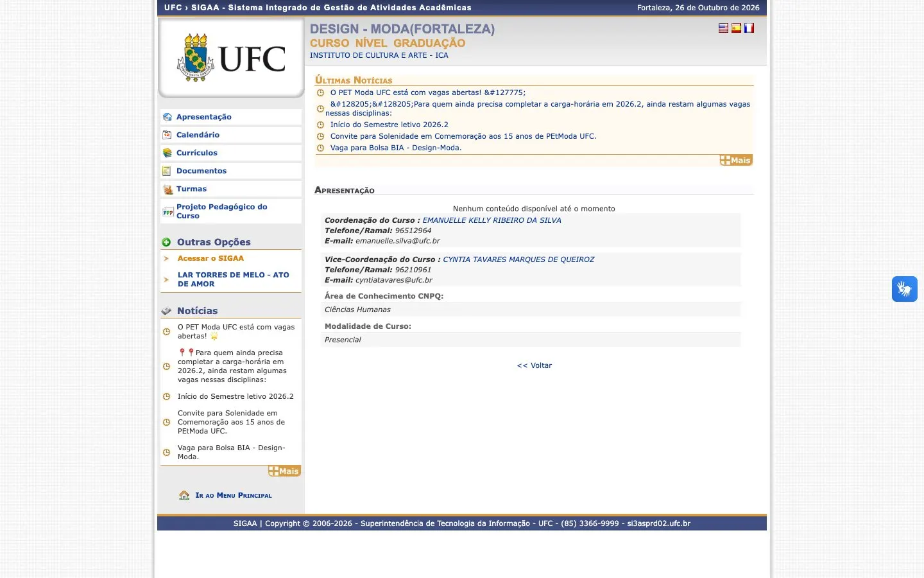Click the Apresentação menu icon

coord(167,117)
